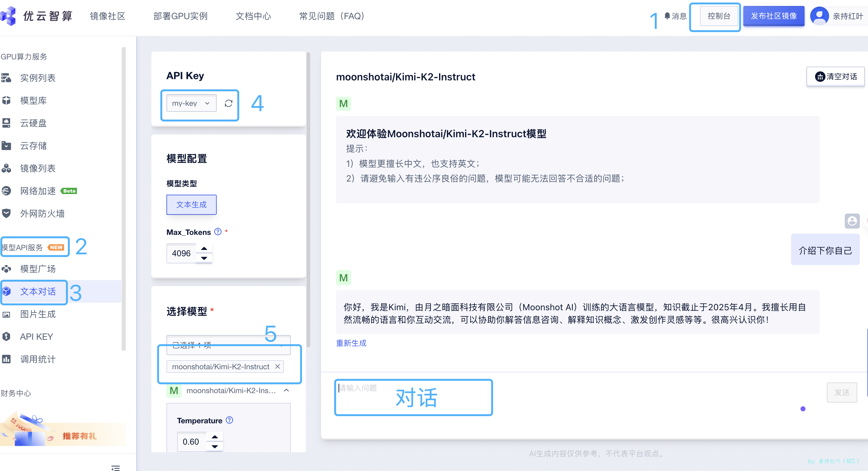Increase Temperature with the up arrow
This screenshot has height=471, width=868.
point(214,437)
